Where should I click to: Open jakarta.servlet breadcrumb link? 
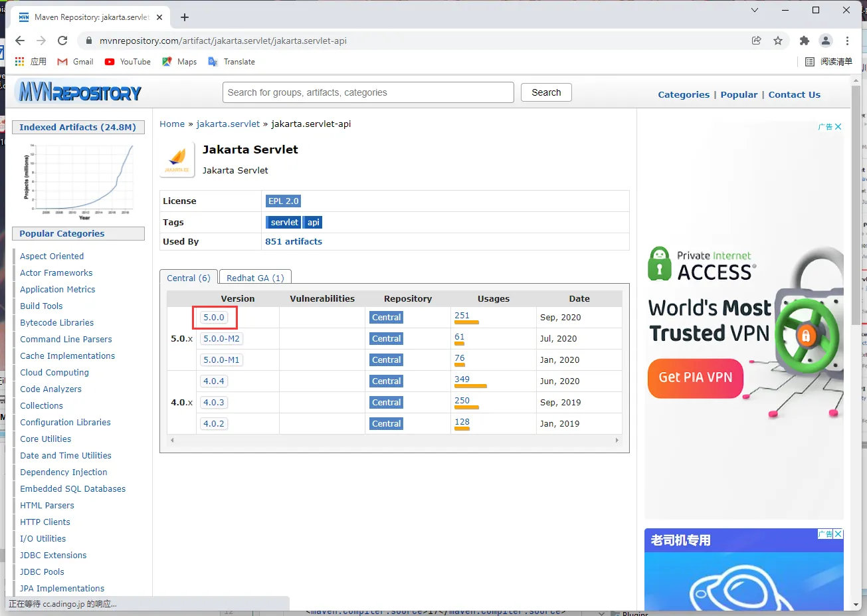pyautogui.click(x=228, y=124)
